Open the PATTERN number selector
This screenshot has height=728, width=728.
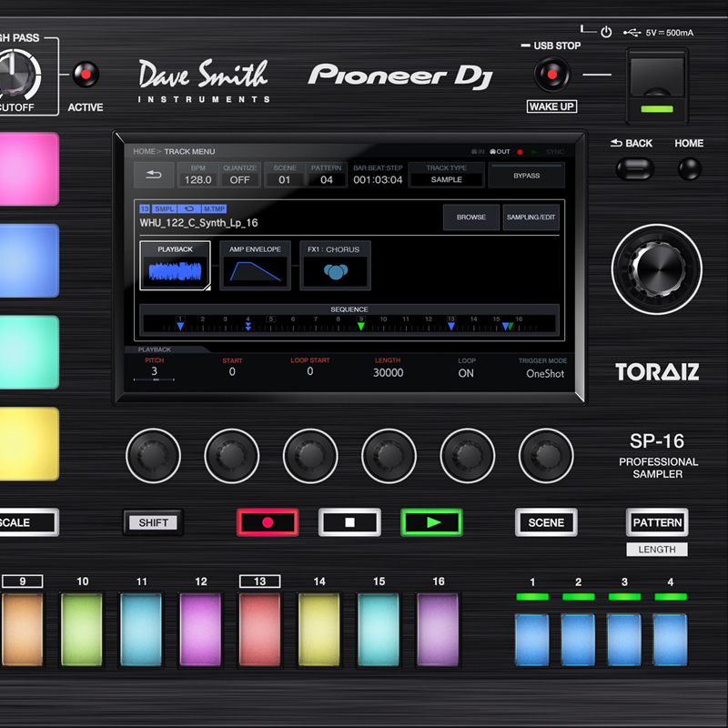[x=327, y=176]
